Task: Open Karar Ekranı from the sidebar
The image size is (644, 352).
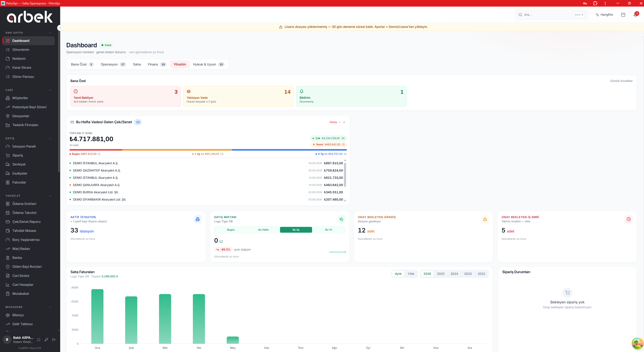Action: (28, 68)
